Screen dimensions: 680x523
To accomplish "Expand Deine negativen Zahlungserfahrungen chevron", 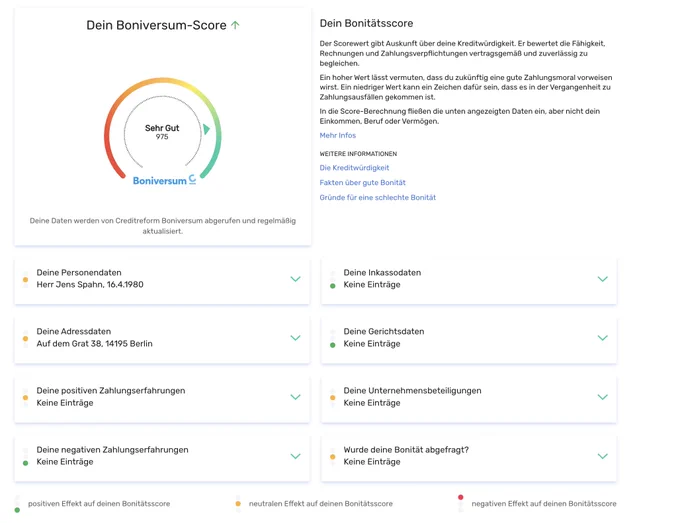I will 295,456.
